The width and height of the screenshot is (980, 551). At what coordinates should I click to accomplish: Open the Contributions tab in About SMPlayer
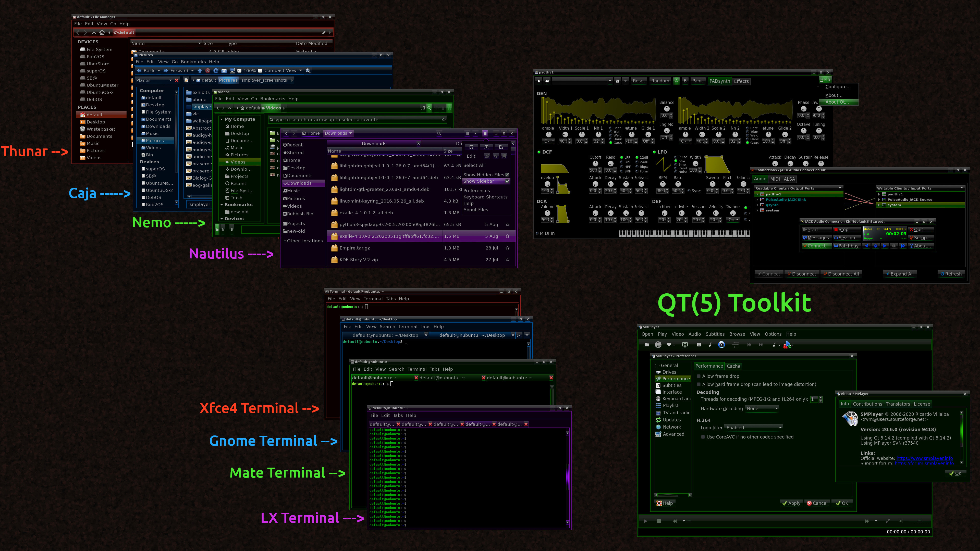click(867, 404)
